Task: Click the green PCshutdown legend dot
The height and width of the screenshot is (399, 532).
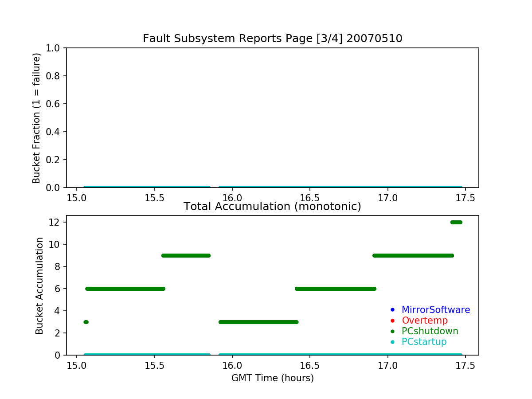Action: (392, 331)
